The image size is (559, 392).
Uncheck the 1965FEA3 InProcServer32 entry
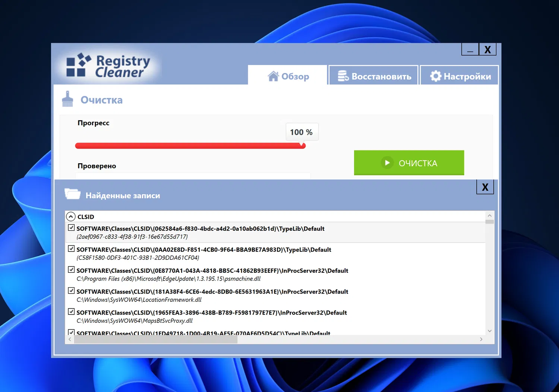click(x=71, y=311)
